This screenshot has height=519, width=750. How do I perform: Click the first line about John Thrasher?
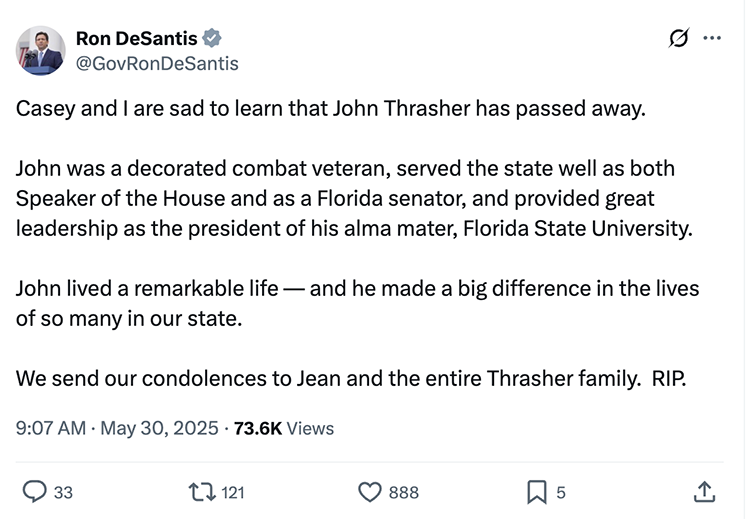[x=331, y=108]
